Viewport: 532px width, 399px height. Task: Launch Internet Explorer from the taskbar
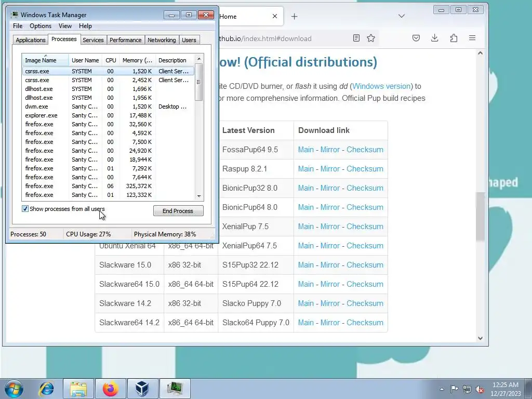pyautogui.click(x=46, y=389)
